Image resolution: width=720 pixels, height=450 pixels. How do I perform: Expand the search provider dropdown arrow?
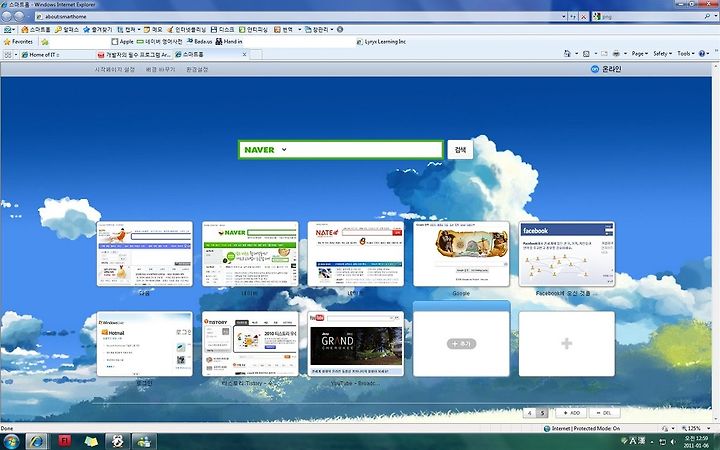pyautogui.click(x=716, y=17)
